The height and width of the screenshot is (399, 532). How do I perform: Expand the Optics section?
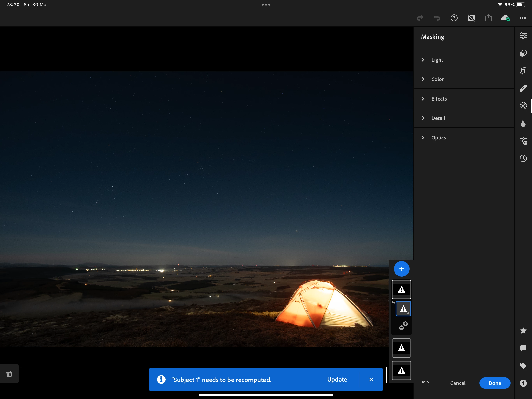click(438, 138)
